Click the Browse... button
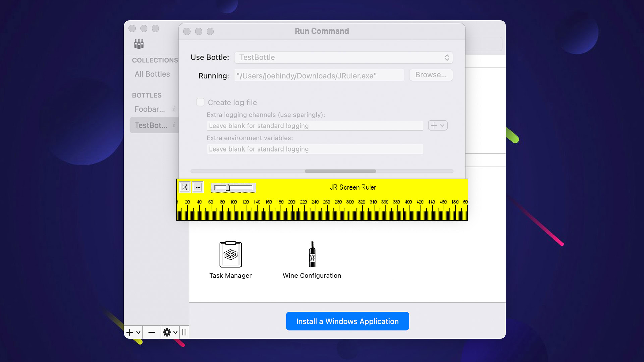 431,75
